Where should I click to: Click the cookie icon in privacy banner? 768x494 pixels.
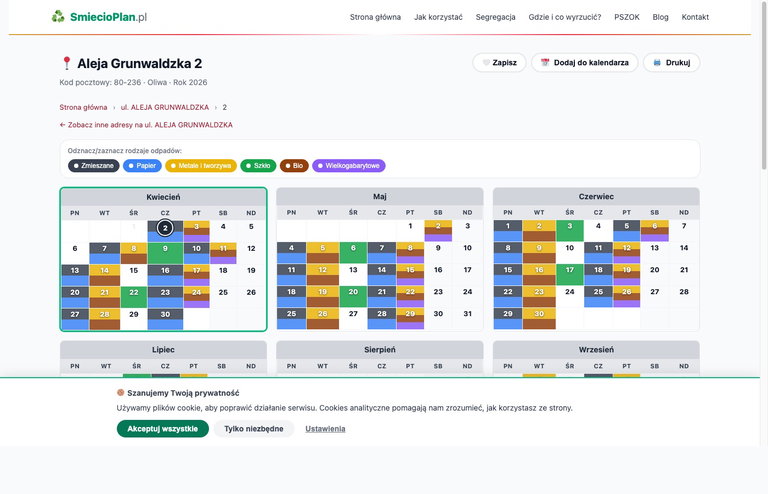pos(121,393)
